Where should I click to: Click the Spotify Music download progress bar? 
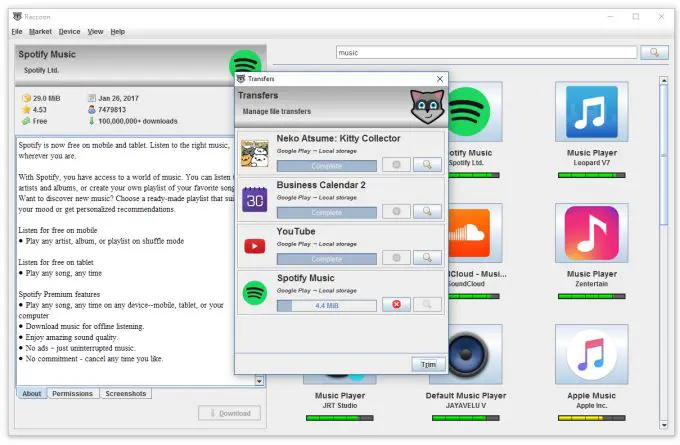[x=326, y=305]
